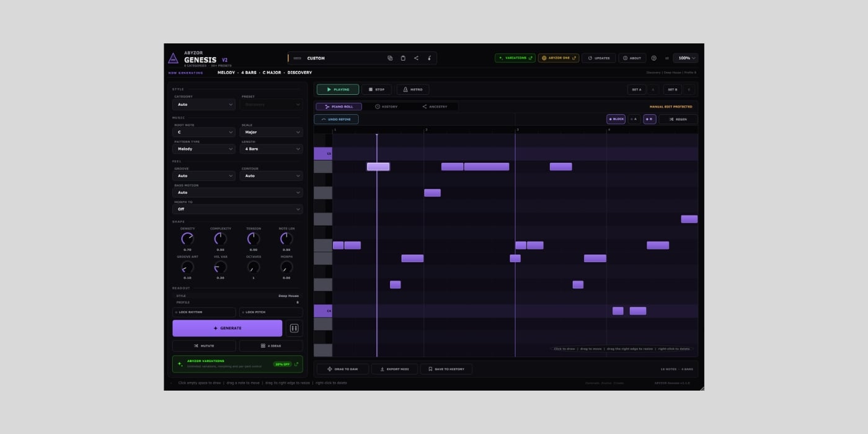Image resolution: width=868 pixels, height=434 pixels.
Task: Open the Abyzor One link button
Action: click(x=559, y=58)
